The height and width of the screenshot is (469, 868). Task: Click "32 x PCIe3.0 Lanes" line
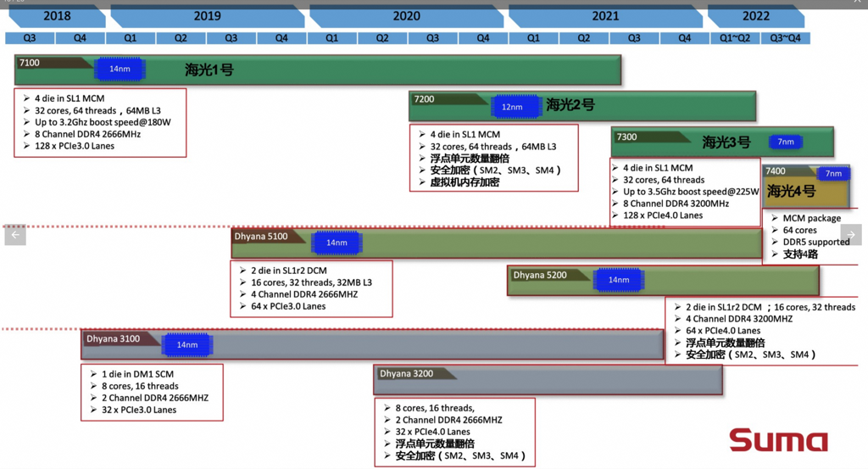[x=139, y=410]
